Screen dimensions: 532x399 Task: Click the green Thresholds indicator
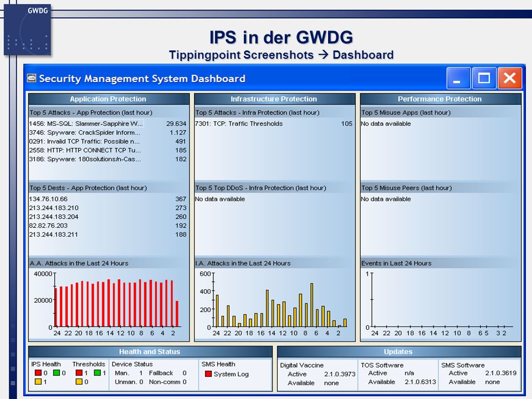pos(98,372)
